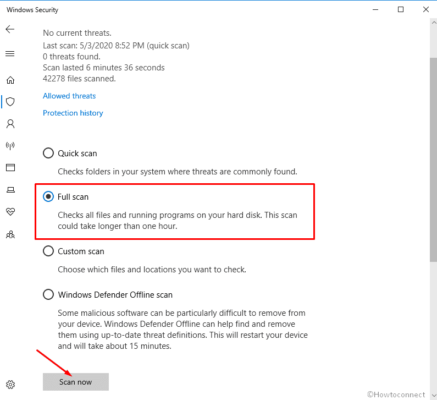The height and width of the screenshot is (400, 437).
Task: Go back using the back arrow
Action: (10, 29)
